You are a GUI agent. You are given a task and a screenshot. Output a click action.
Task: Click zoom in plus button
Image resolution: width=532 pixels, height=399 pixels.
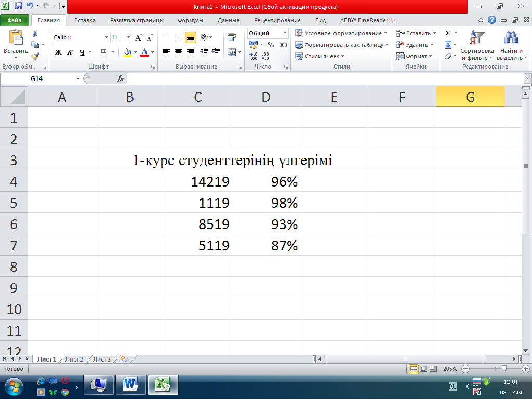526,369
